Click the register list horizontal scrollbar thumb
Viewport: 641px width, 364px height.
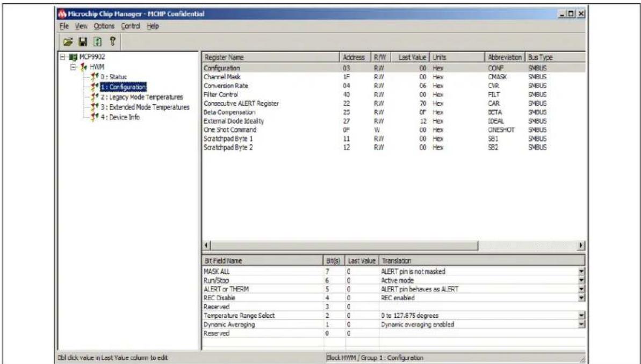[x=344, y=246]
